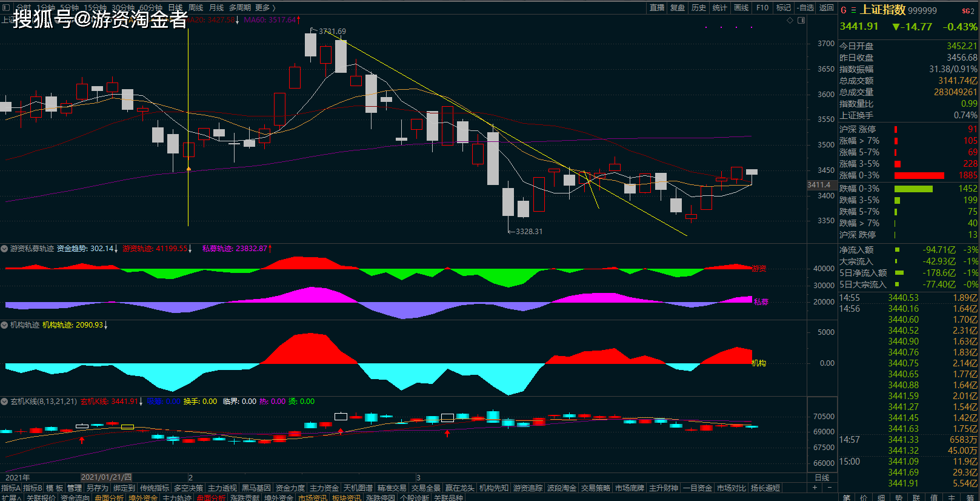Expand the 扩展 bottom tab row

pyautogui.click(x=10, y=497)
